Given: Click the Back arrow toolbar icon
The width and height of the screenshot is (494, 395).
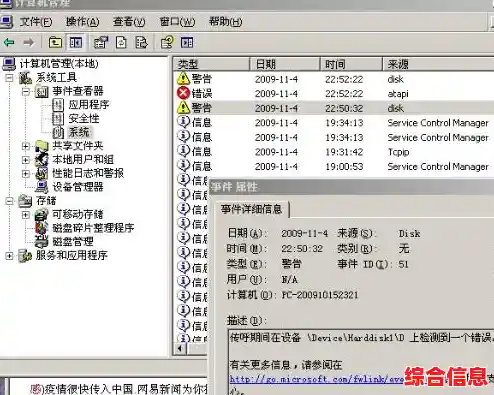Looking at the screenshot, I should [9, 42].
